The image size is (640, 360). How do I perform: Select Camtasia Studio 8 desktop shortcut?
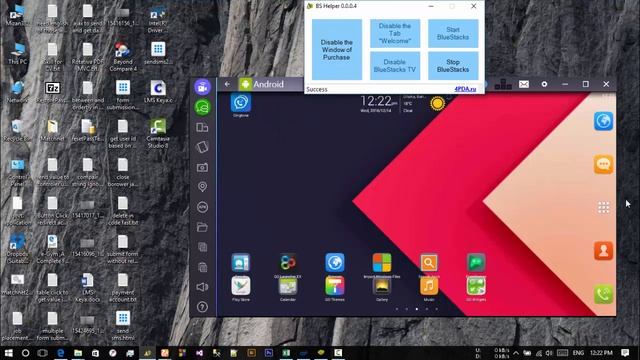[158, 133]
